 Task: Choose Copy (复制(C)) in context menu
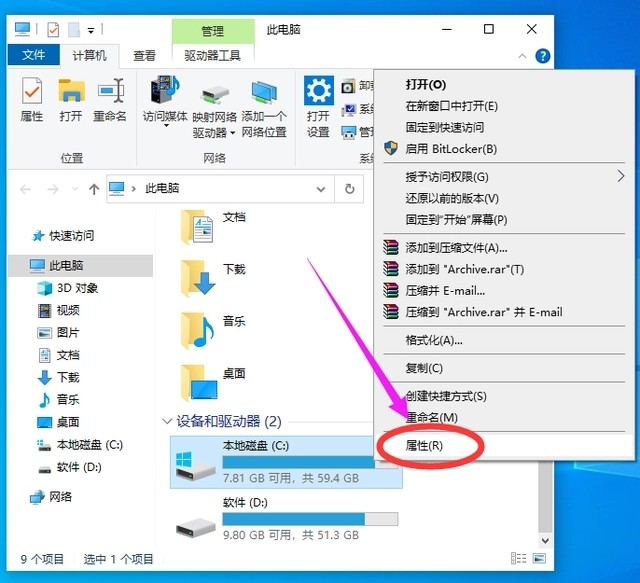coord(504,368)
